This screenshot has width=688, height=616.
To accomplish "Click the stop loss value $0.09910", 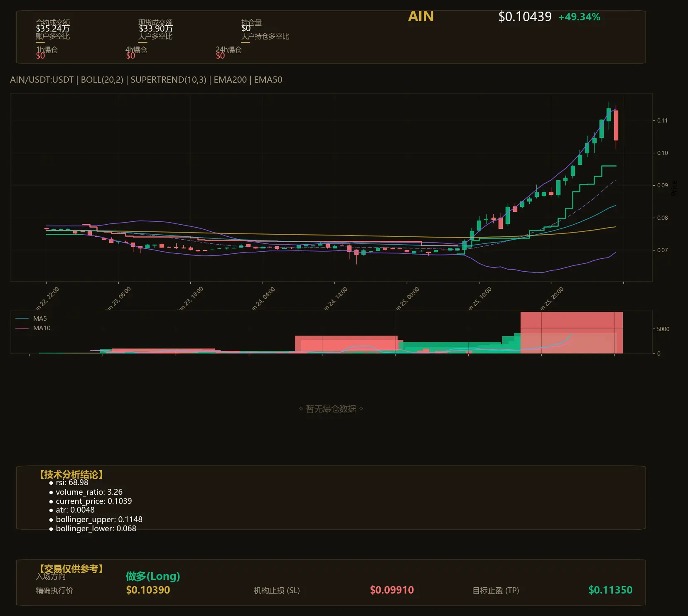I will click(x=392, y=590).
